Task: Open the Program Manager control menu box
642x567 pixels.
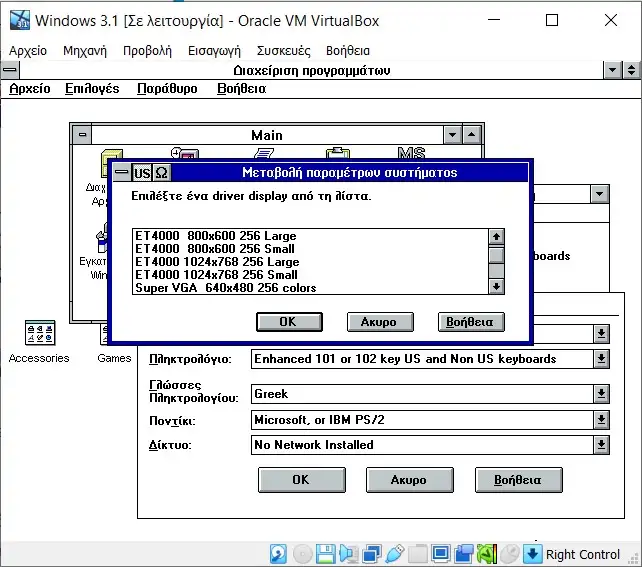Action: pos(10,70)
